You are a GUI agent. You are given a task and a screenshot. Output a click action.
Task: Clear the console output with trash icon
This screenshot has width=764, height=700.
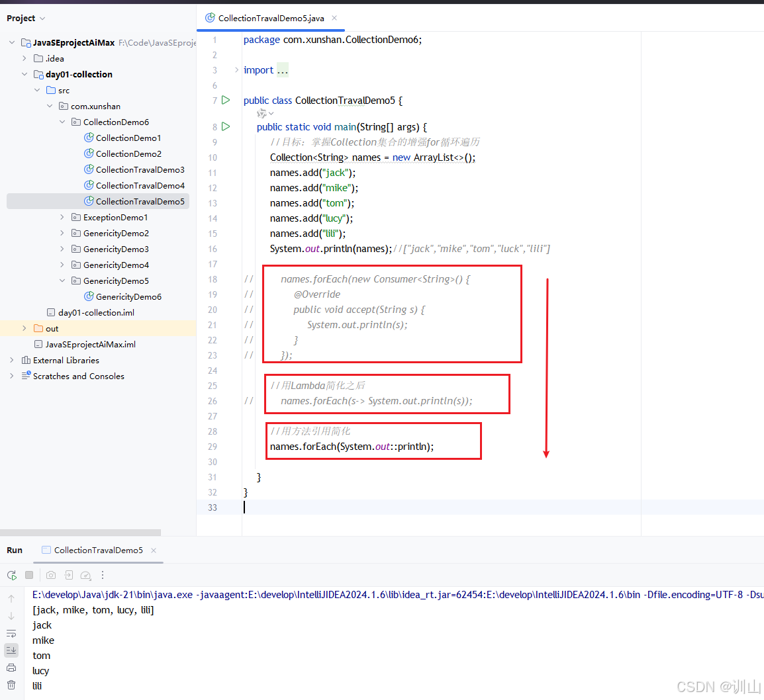(11, 686)
